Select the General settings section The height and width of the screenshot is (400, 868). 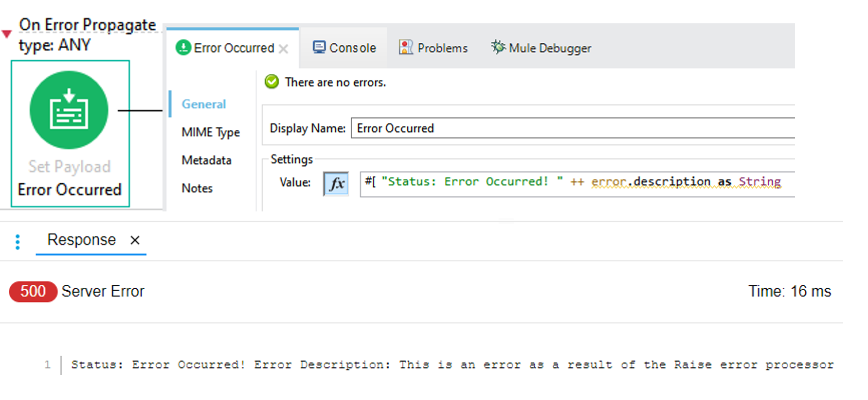coord(203,104)
